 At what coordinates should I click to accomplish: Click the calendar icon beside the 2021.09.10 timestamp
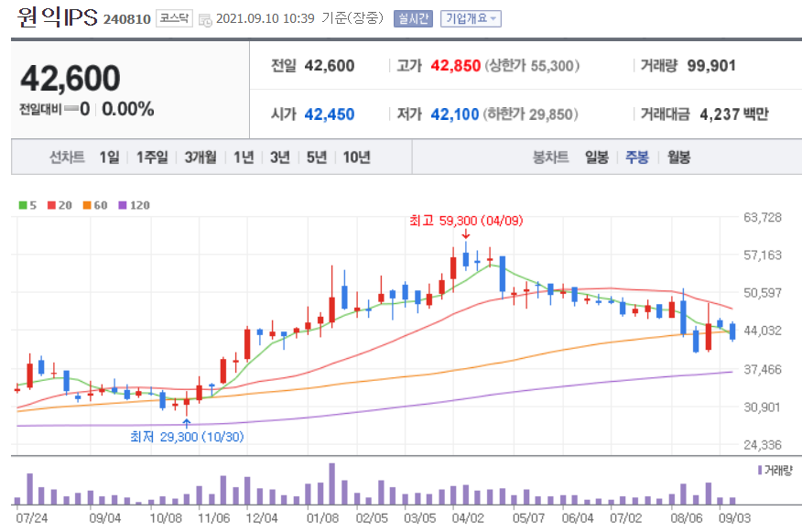coord(203,17)
